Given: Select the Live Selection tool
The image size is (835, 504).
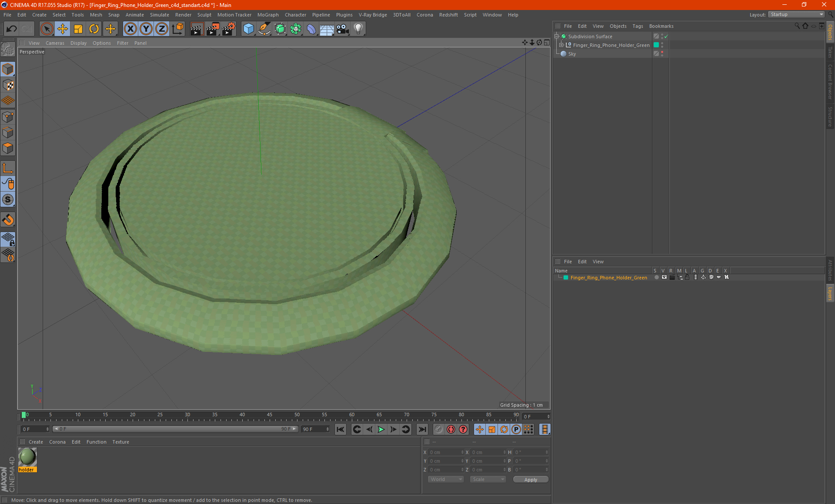Looking at the screenshot, I should (x=47, y=29).
